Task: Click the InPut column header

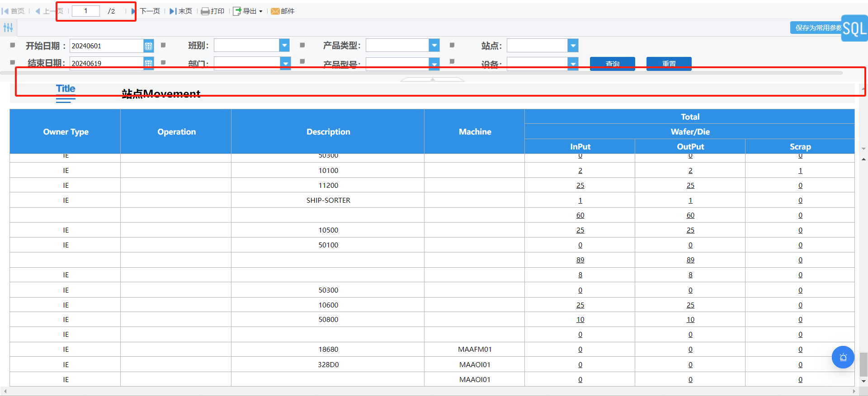Action: [x=580, y=146]
